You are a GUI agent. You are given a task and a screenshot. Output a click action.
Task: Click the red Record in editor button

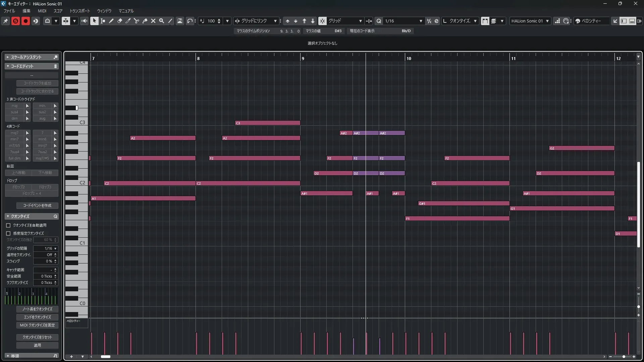25,21
